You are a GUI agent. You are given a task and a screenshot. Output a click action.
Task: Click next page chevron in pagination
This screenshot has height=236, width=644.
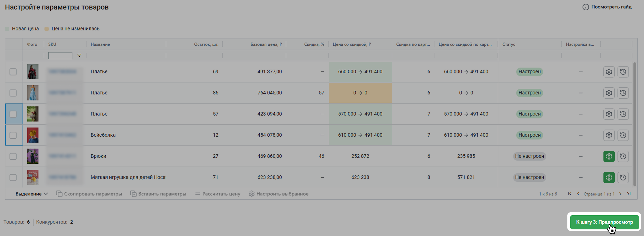pos(620,194)
